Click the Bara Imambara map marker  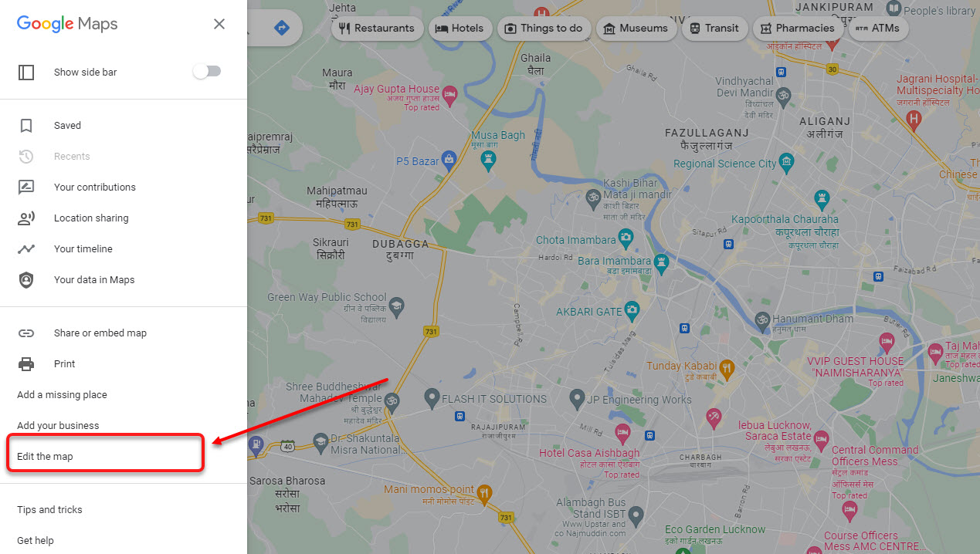(660, 261)
